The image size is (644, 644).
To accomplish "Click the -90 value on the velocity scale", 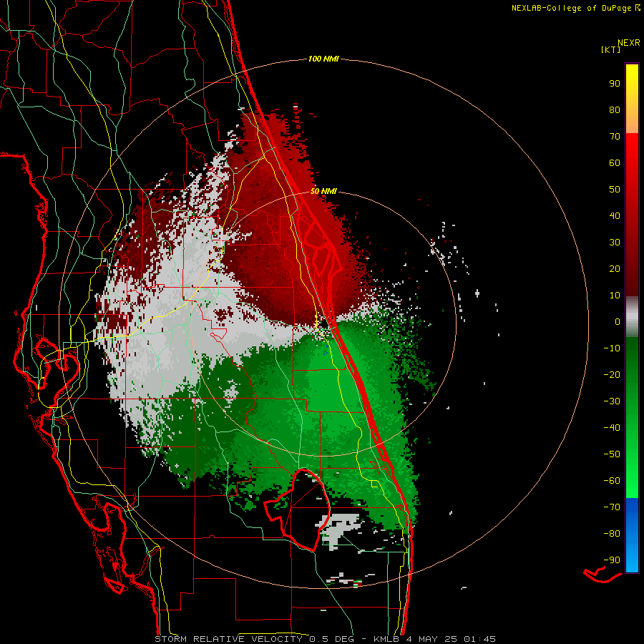I will (612, 560).
